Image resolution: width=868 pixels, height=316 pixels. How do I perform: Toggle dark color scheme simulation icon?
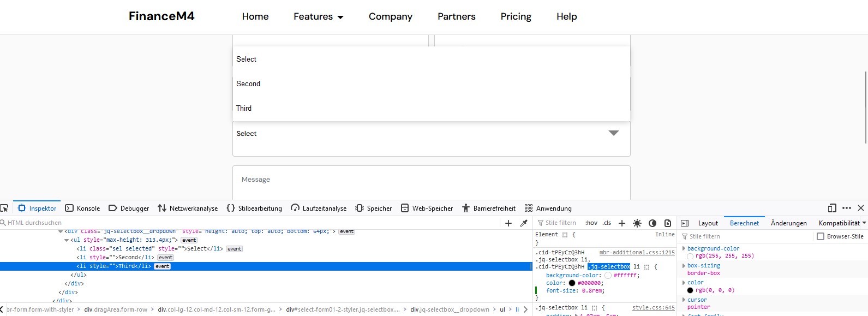pyautogui.click(x=653, y=223)
